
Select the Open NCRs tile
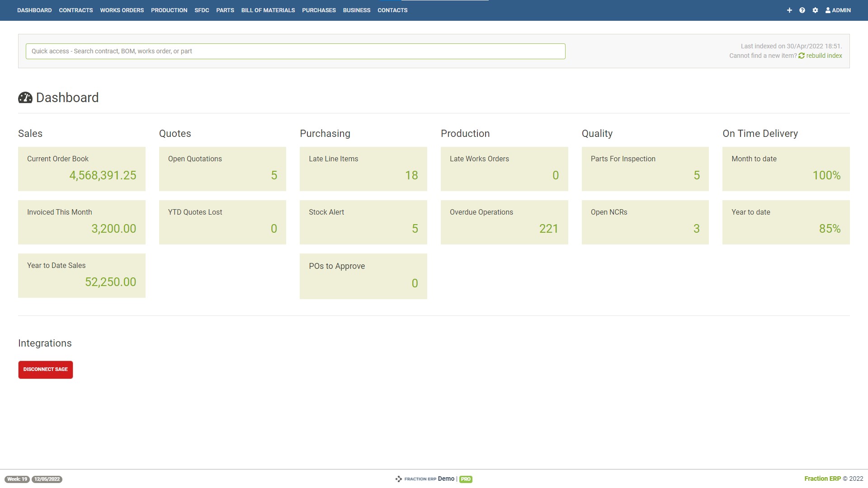tap(645, 222)
